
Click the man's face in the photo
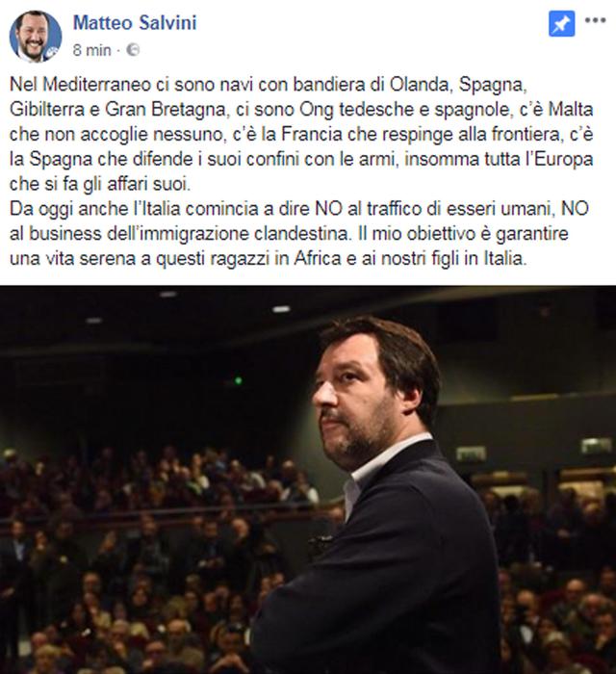[356, 396]
